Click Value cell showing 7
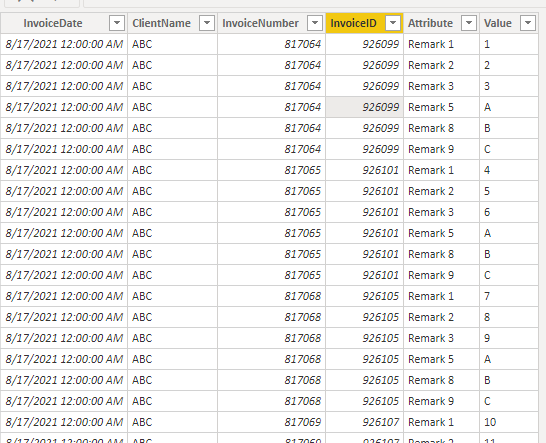 tap(509, 296)
